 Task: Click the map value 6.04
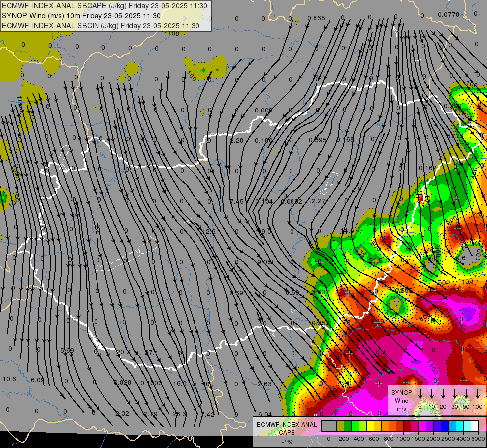[x=265, y=415]
